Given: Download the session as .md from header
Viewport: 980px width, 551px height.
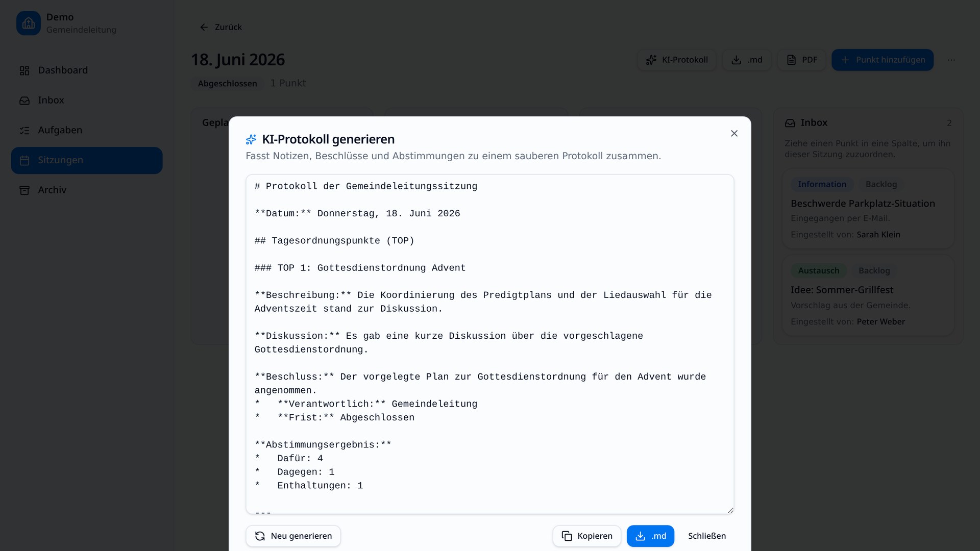Looking at the screenshot, I should 747,60.
